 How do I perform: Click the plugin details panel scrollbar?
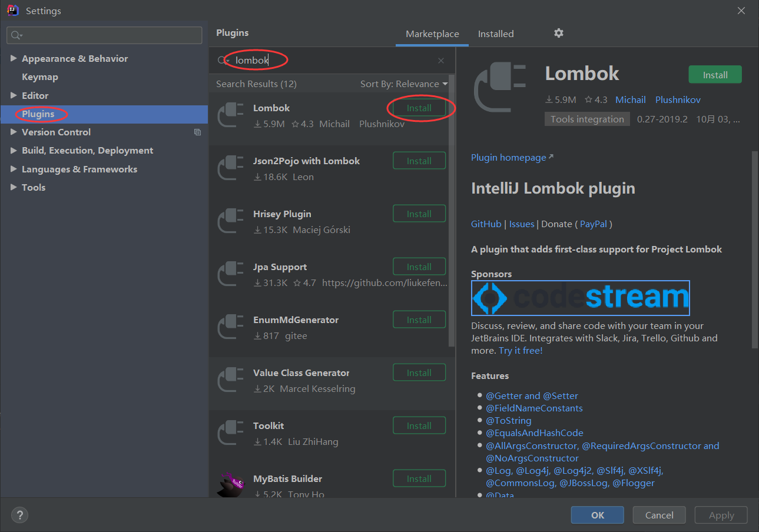click(755, 250)
